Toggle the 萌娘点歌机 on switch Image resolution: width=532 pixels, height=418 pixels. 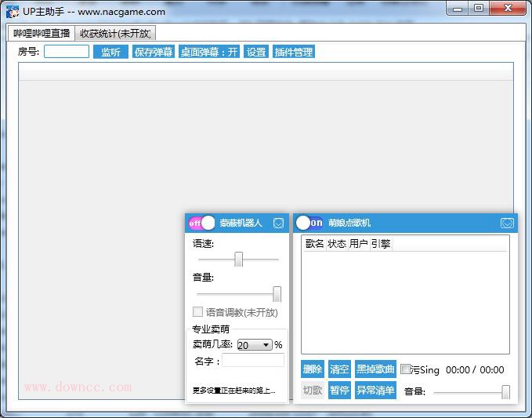pos(309,223)
